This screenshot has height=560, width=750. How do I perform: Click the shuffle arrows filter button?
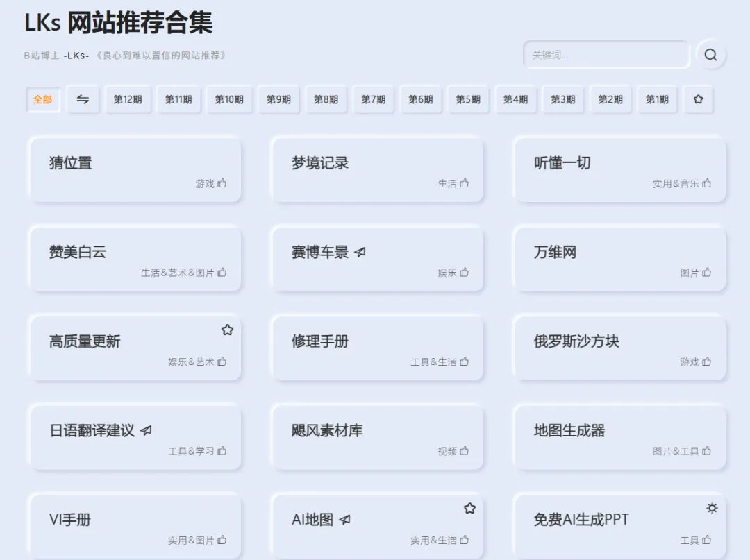(x=83, y=99)
